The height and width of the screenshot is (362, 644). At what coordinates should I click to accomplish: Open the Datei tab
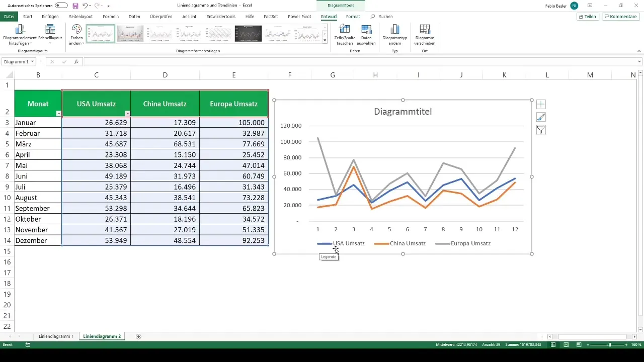point(9,17)
